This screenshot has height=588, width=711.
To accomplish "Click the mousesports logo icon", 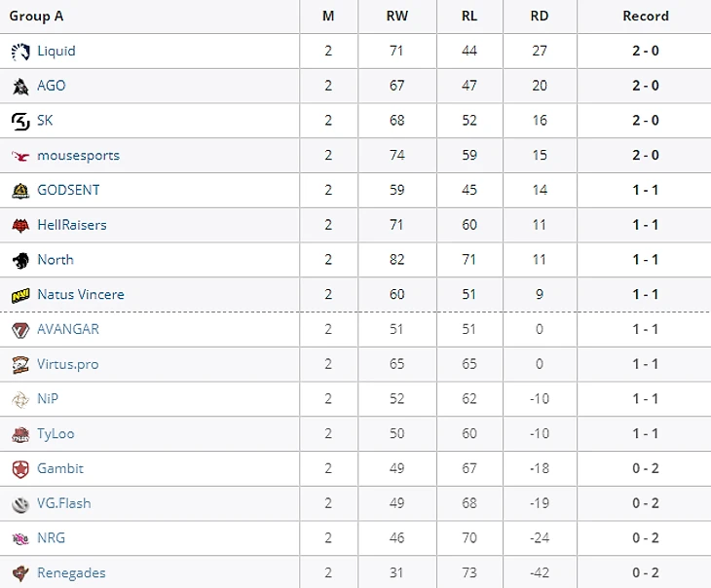I will [20, 156].
